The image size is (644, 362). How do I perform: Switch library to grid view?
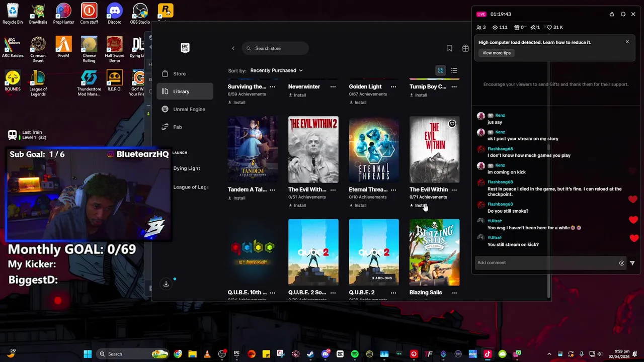[440, 70]
